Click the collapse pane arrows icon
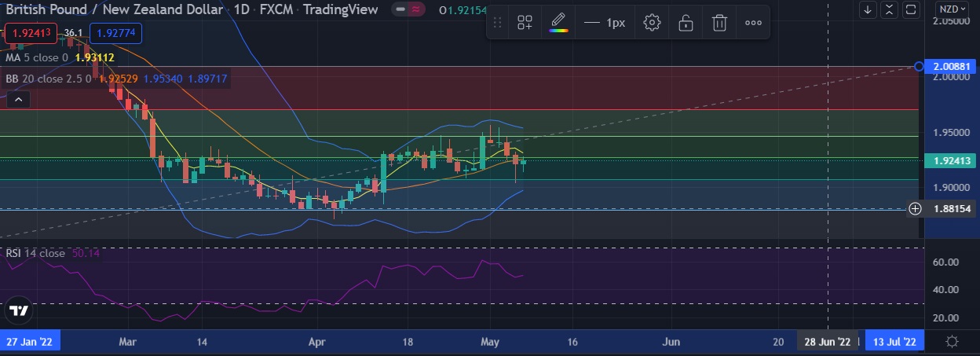The width and height of the screenshot is (980, 356). pyautogui.click(x=889, y=9)
